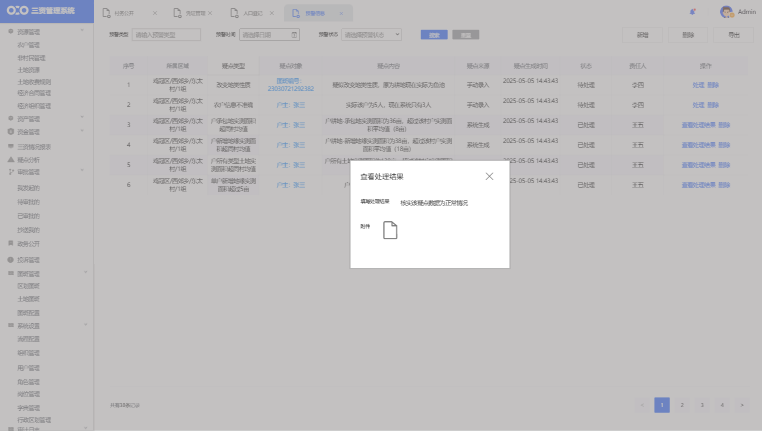The width and height of the screenshot is (762, 431).
Task: Click 户主: 张三 link in row 2
Action: click(291, 105)
